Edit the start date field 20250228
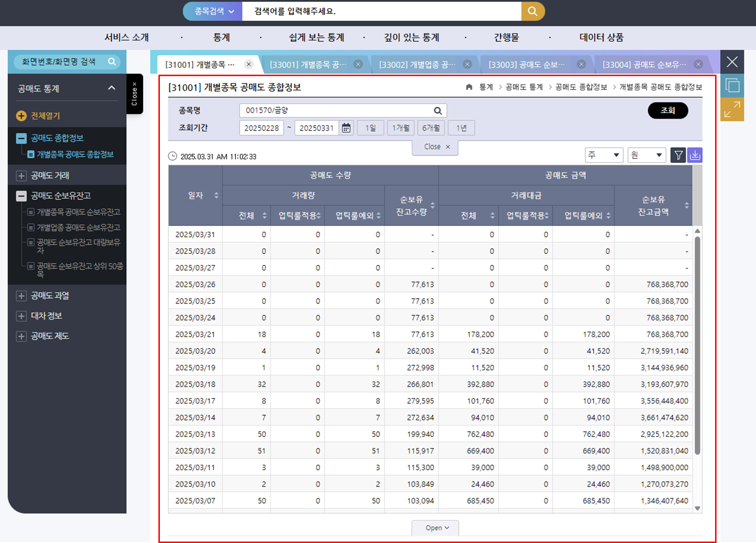Viewport: 756px width, 543px height. 261,128
